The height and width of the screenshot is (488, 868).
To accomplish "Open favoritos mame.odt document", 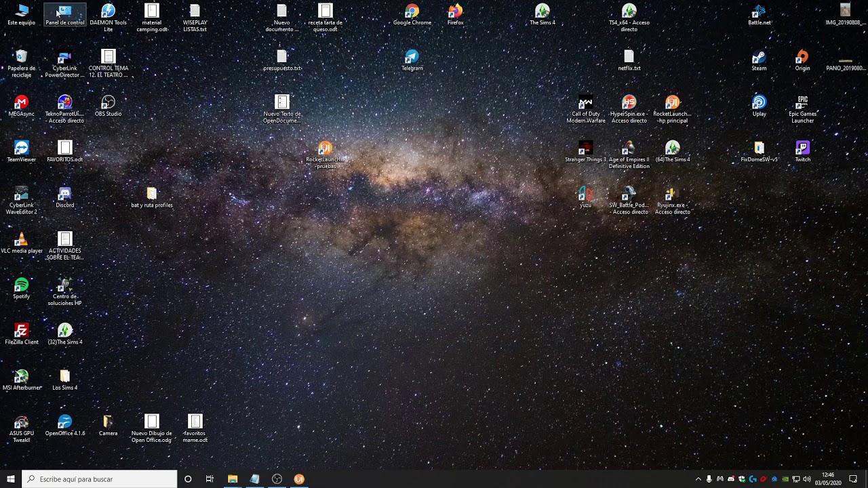I will [195, 428].
